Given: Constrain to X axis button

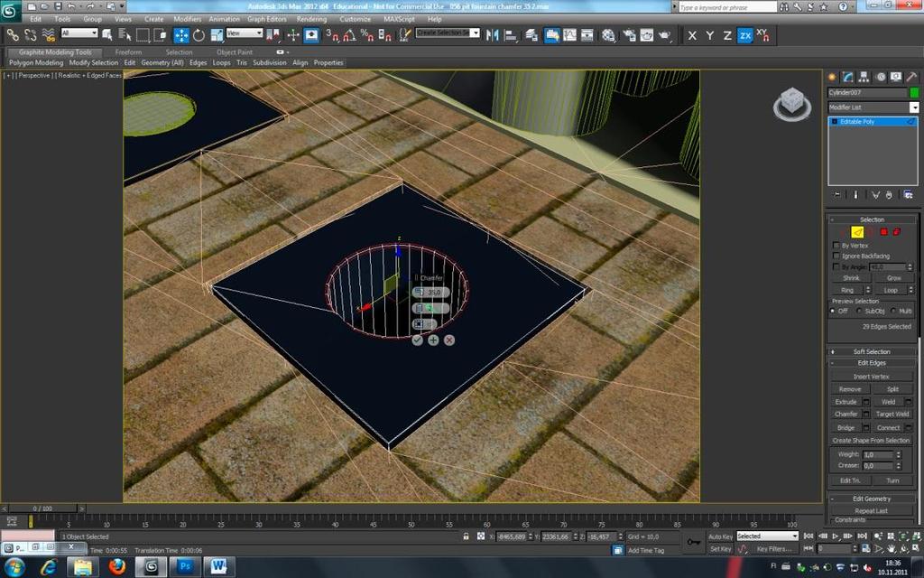Looking at the screenshot, I should pos(692,36).
